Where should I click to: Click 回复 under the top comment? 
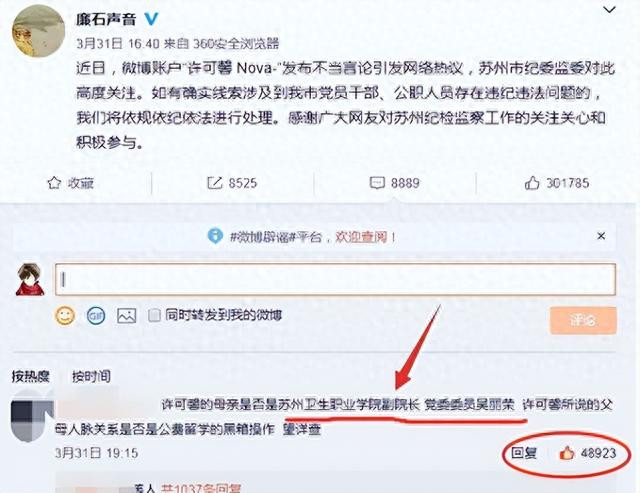click(x=524, y=453)
